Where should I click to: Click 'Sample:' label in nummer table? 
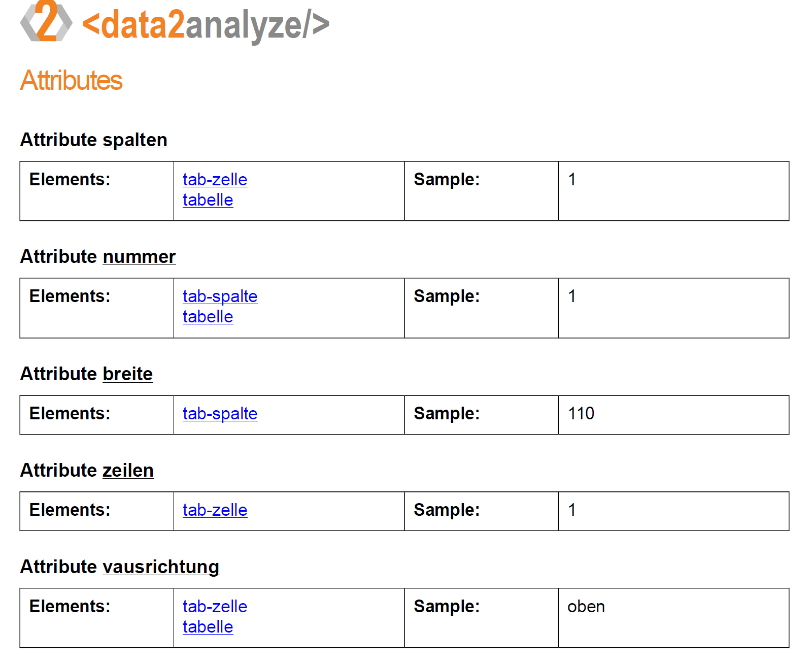pyautogui.click(x=447, y=296)
